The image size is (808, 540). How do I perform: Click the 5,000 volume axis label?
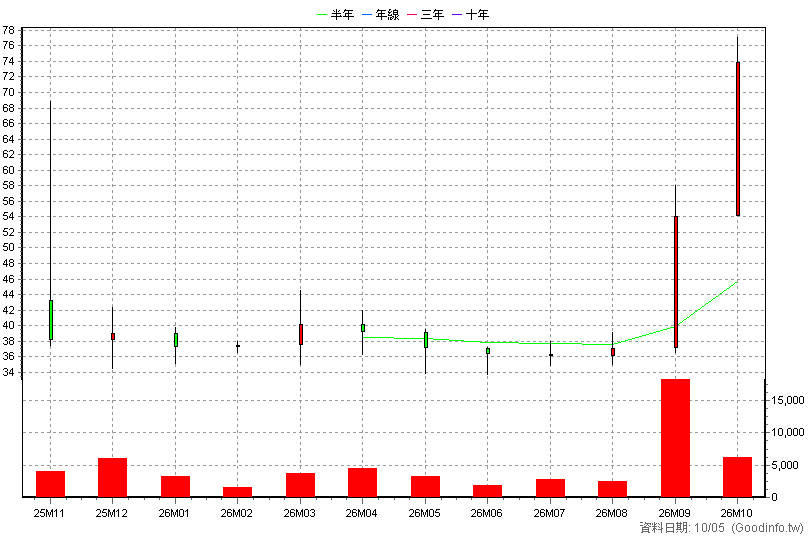785,465
